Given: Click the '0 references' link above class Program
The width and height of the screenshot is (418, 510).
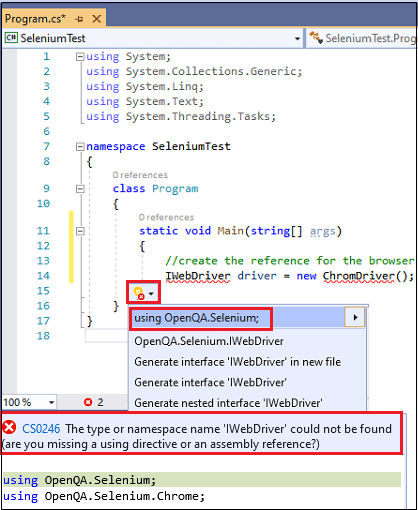Looking at the screenshot, I should (140, 175).
